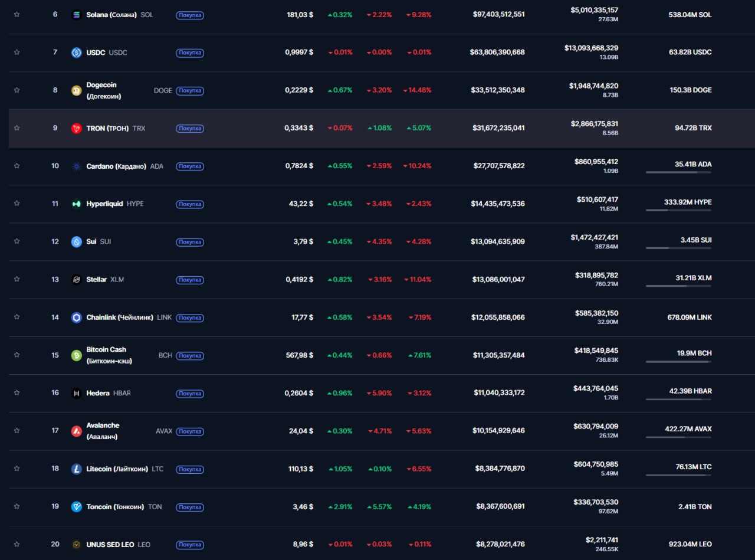Toggle the star for UNUS SED LEO

click(17, 544)
